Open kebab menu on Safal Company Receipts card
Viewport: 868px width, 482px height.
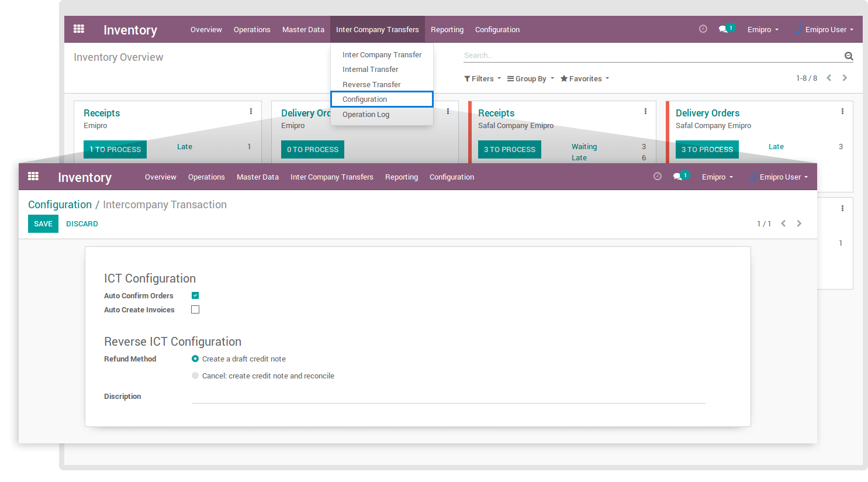click(x=645, y=112)
